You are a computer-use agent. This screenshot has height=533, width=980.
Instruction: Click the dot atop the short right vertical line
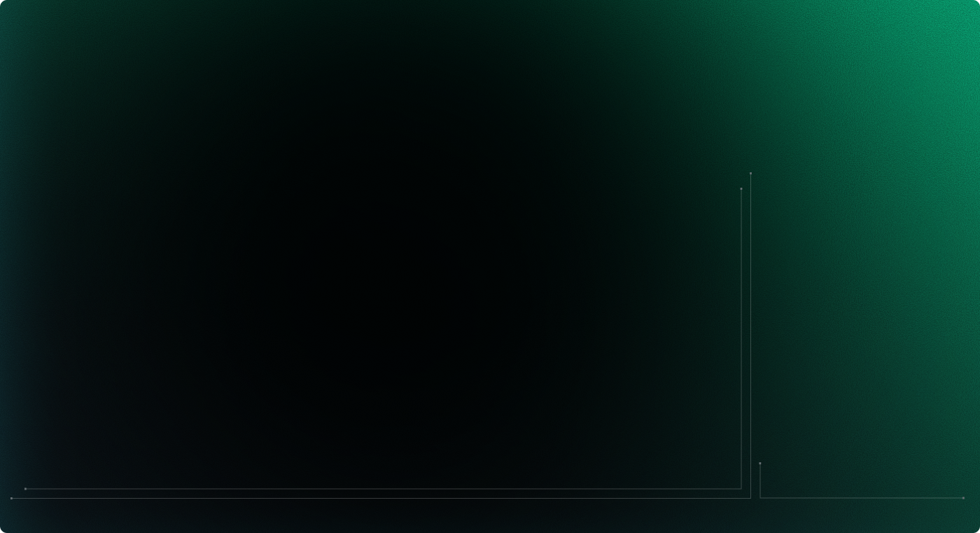click(760, 463)
